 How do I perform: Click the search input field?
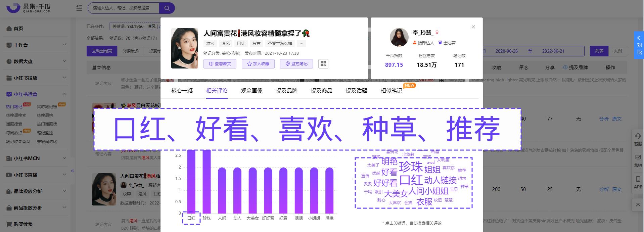(123, 8)
